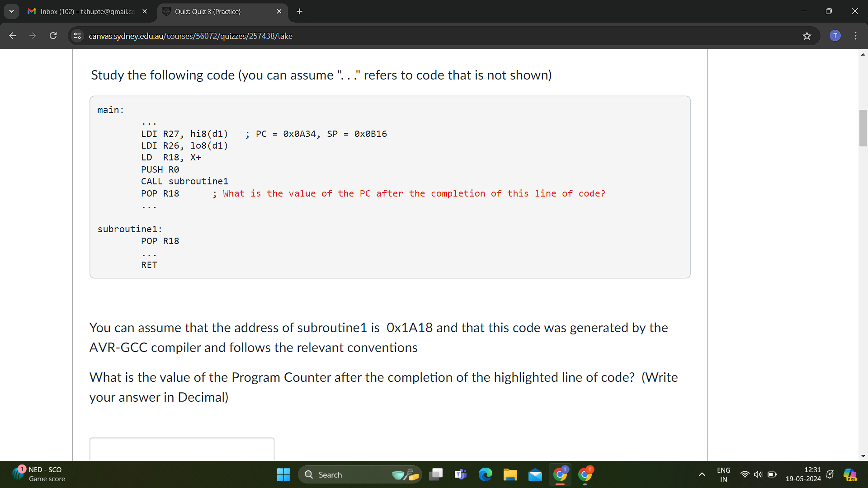Open a new browser tab

299,11
